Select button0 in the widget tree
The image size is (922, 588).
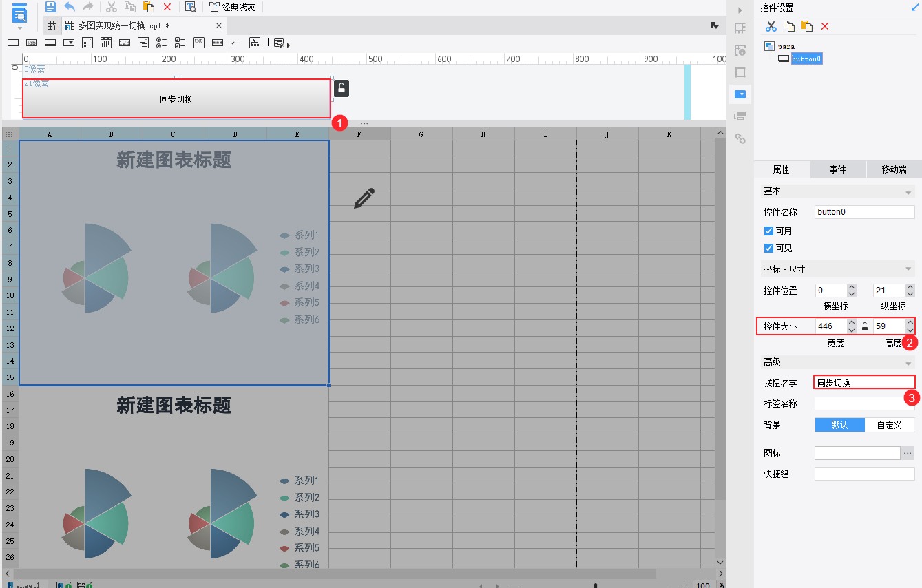(x=806, y=59)
